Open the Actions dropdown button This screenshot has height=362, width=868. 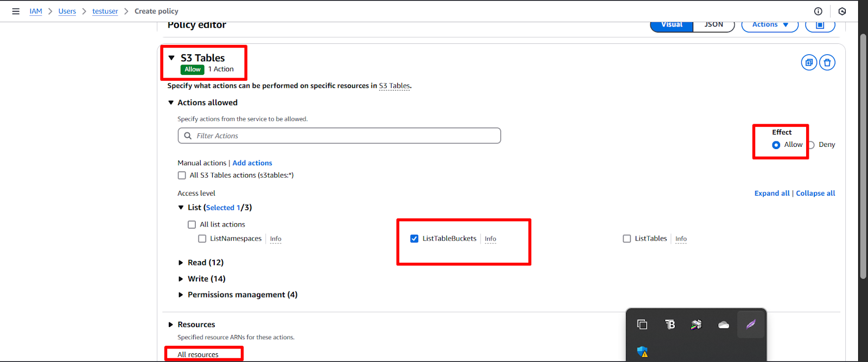coord(770,25)
